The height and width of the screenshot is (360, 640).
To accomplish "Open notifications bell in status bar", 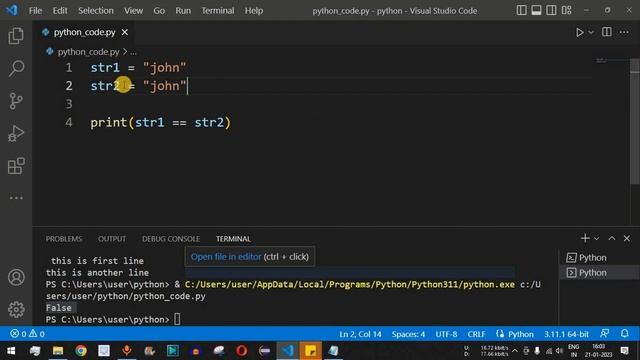I will 624,334.
